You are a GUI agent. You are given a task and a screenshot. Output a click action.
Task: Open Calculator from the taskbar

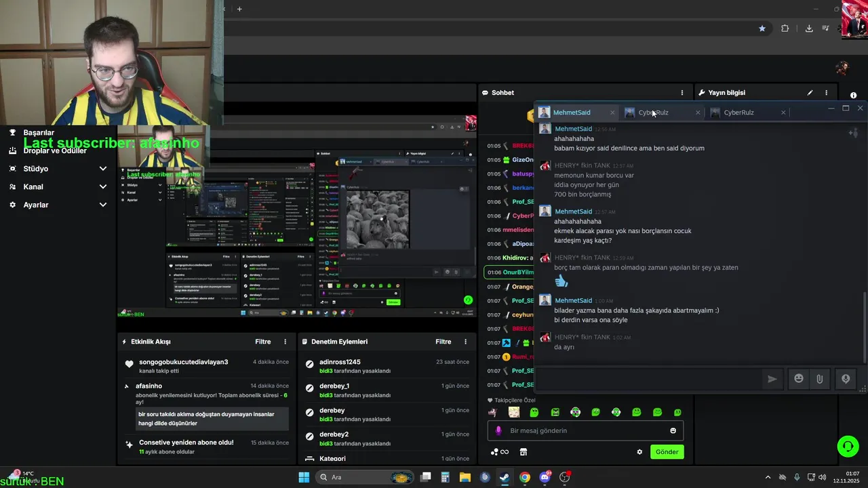pyautogui.click(x=445, y=477)
